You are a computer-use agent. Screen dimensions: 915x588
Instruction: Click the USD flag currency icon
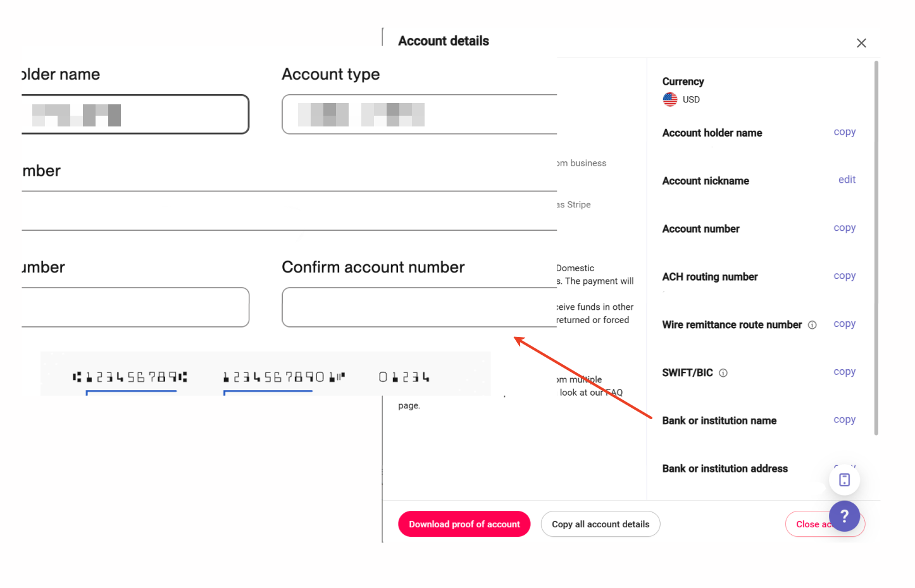click(x=670, y=99)
